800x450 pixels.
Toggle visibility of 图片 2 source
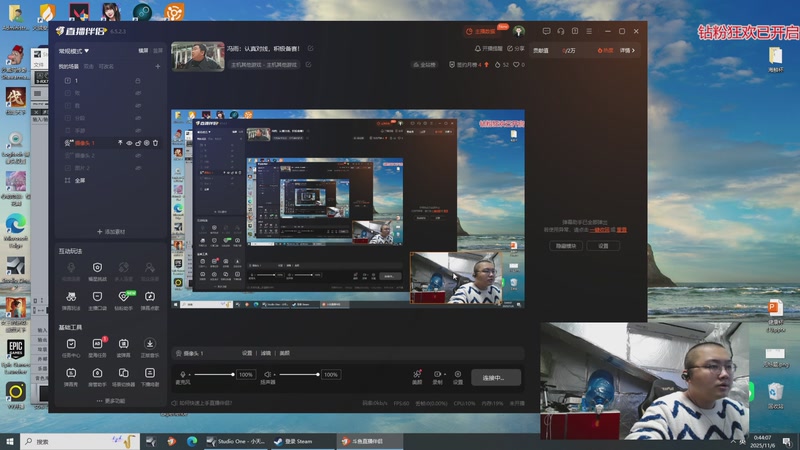138,168
